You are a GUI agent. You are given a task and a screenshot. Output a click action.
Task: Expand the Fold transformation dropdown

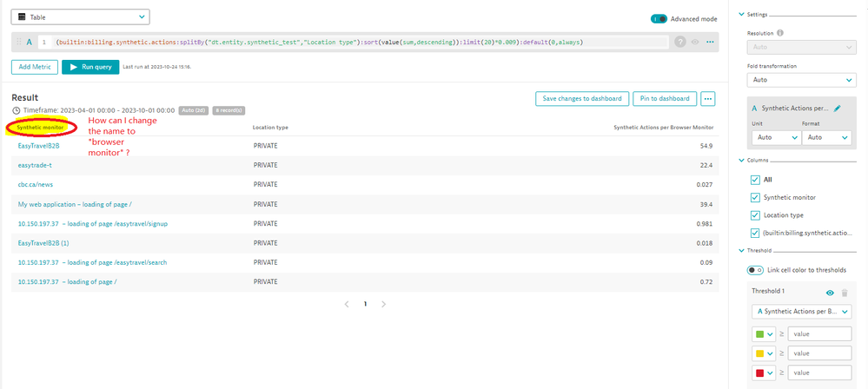click(x=800, y=80)
